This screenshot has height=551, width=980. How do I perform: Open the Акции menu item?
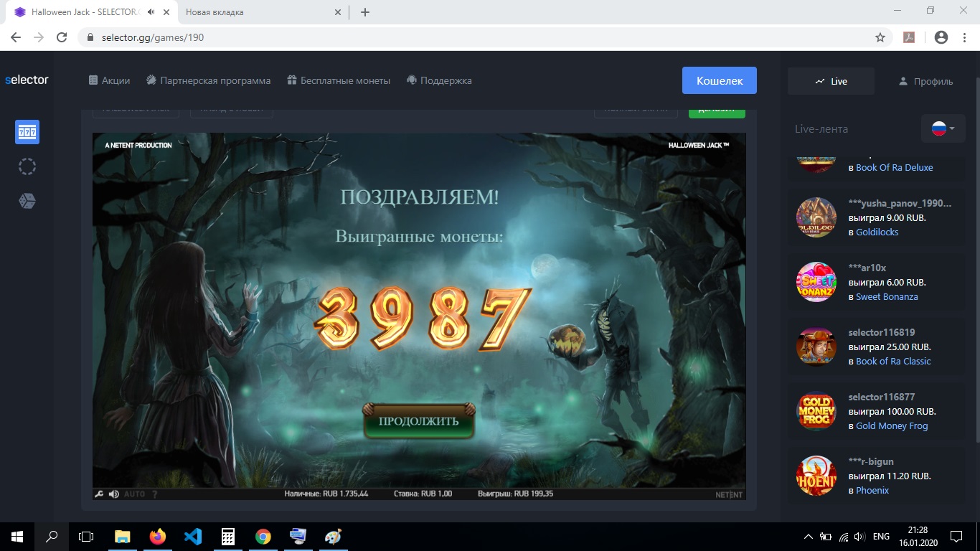click(109, 80)
